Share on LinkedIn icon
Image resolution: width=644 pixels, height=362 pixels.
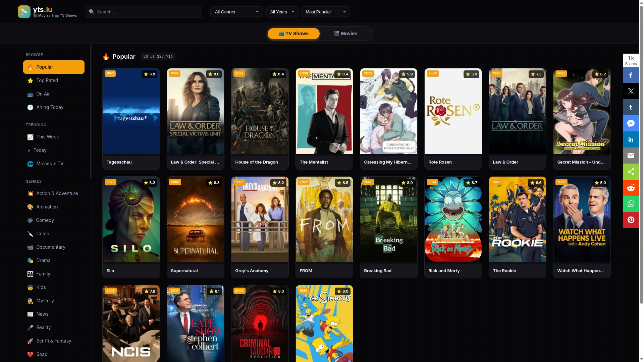pyautogui.click(x=631, y=139)
